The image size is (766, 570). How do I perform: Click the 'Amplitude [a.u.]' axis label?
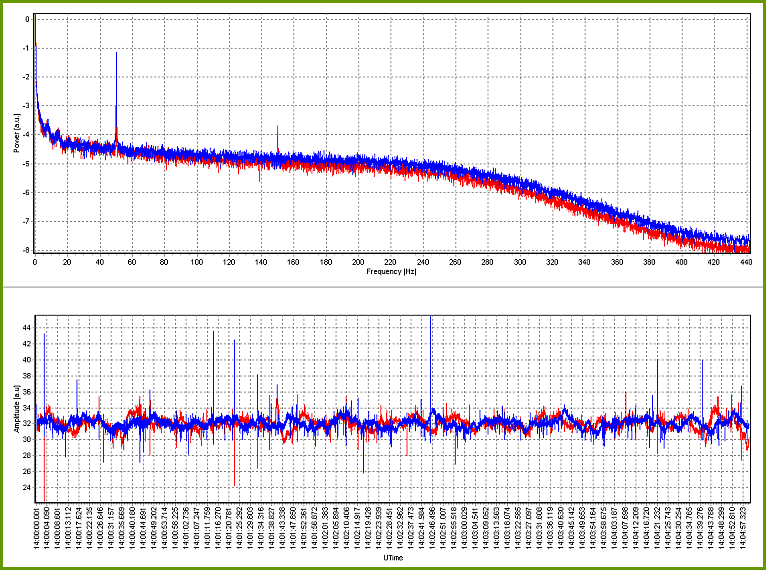(17, 410)
